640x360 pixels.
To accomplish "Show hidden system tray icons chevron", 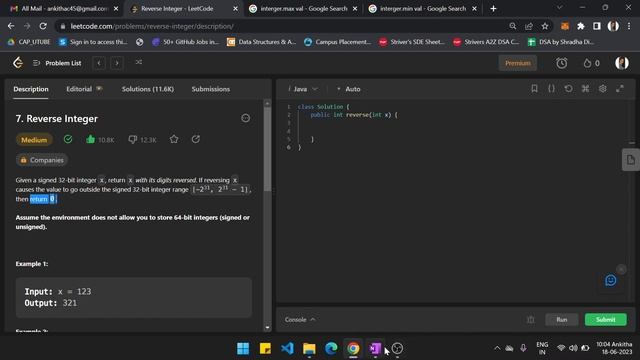I will [497, 348].
